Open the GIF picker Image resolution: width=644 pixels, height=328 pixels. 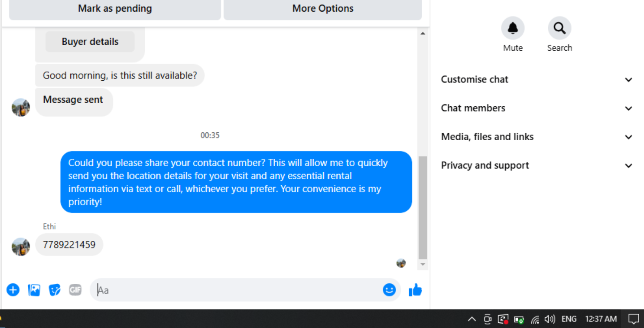(75, 290)
